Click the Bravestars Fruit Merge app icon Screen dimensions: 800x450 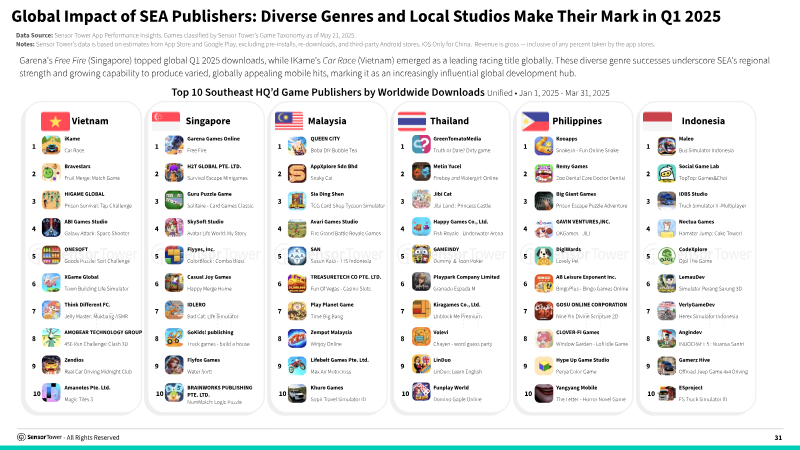point(51,173)
